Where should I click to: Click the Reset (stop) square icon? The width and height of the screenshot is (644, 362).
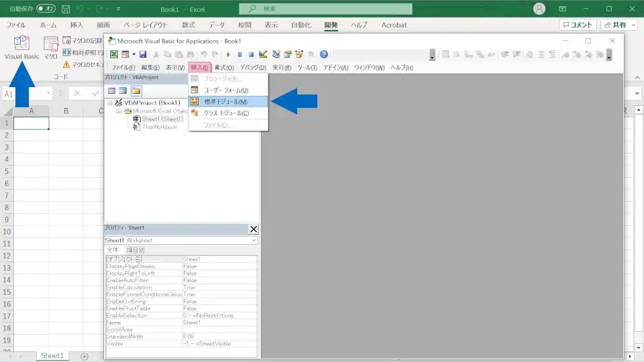pyautogui.click(x=251, y=54)
